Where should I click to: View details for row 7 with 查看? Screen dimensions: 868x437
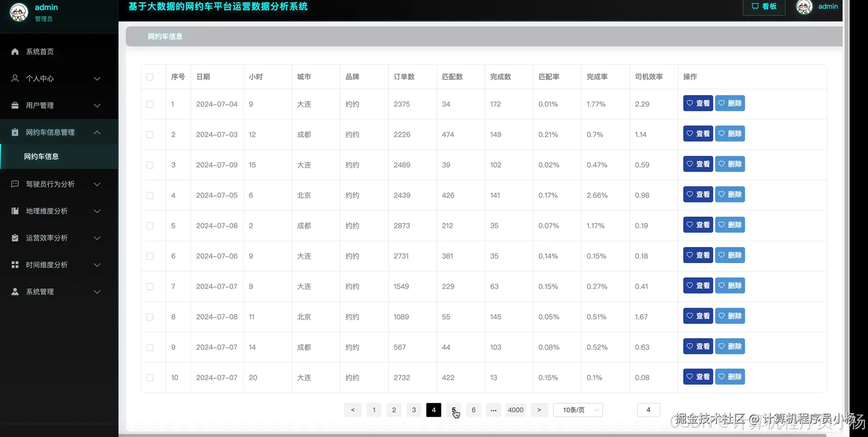tap(698, 285)
